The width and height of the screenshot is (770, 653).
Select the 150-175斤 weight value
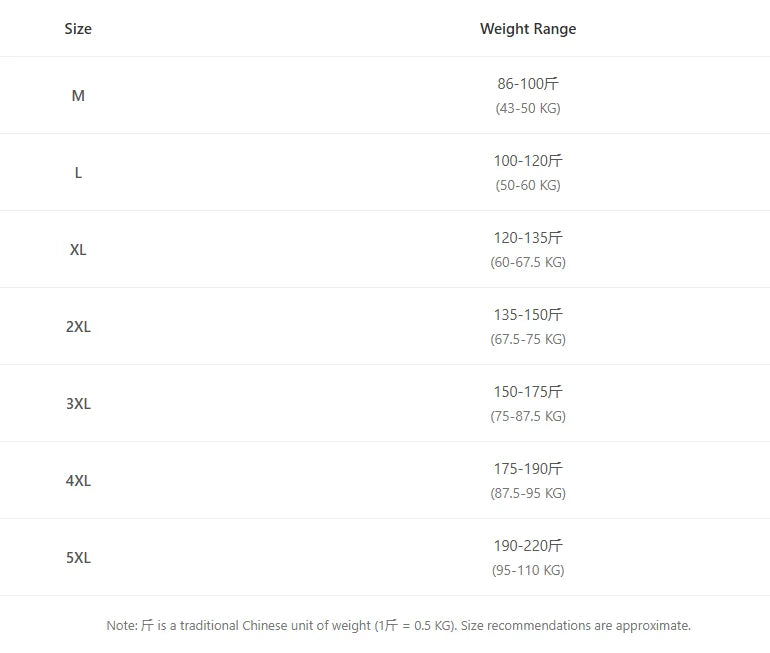[x=528, y=392]
